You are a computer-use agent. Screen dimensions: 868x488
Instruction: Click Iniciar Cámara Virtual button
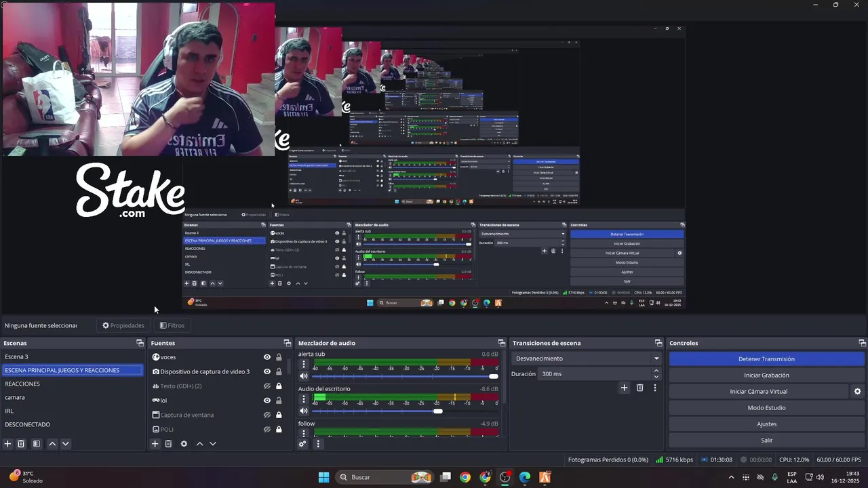pyautogui.click(x=758, y=391)
